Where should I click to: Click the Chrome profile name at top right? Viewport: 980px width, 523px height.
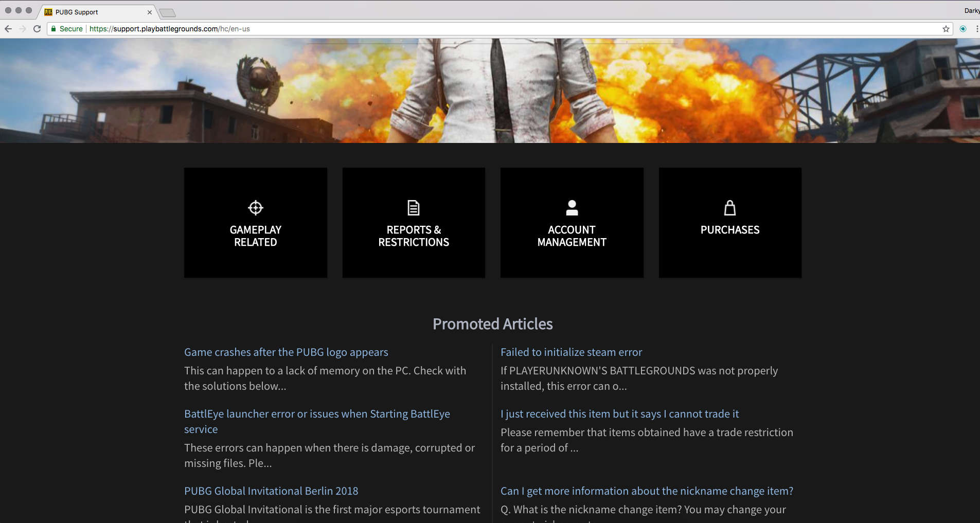[972, 11]
